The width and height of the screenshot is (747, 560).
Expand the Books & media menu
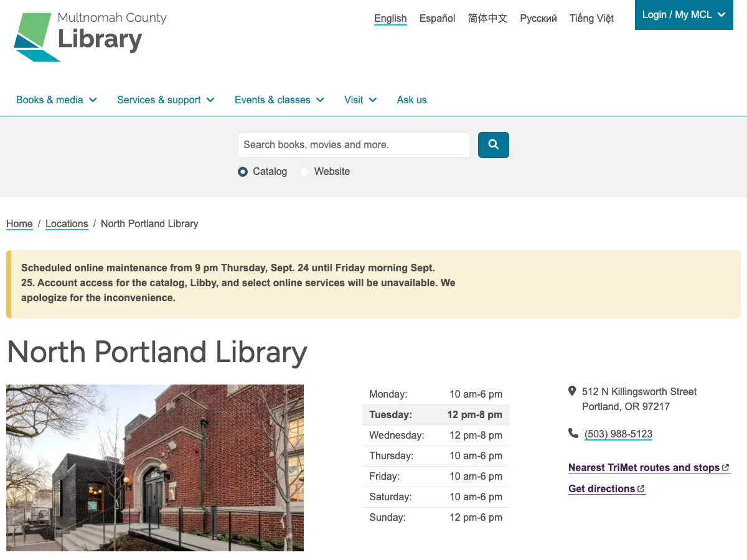point(57,100)
